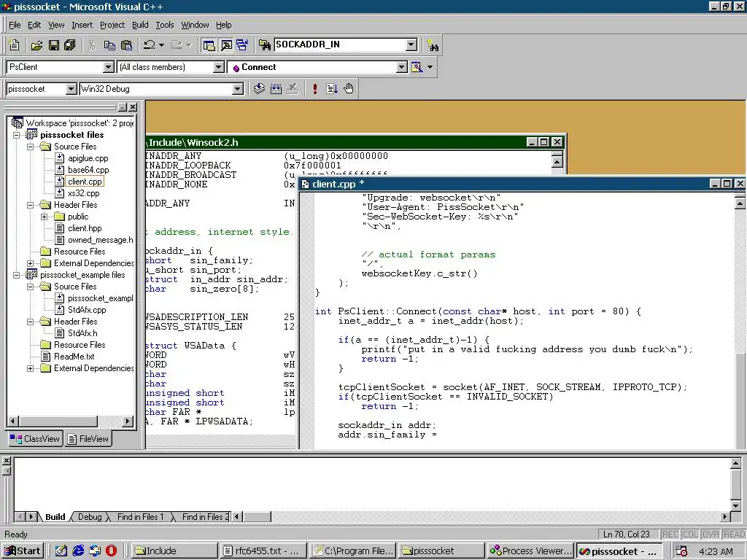747x560 pixels.
Task: Click the Start button
Action: pyautogui.click(x=23, y=551)
